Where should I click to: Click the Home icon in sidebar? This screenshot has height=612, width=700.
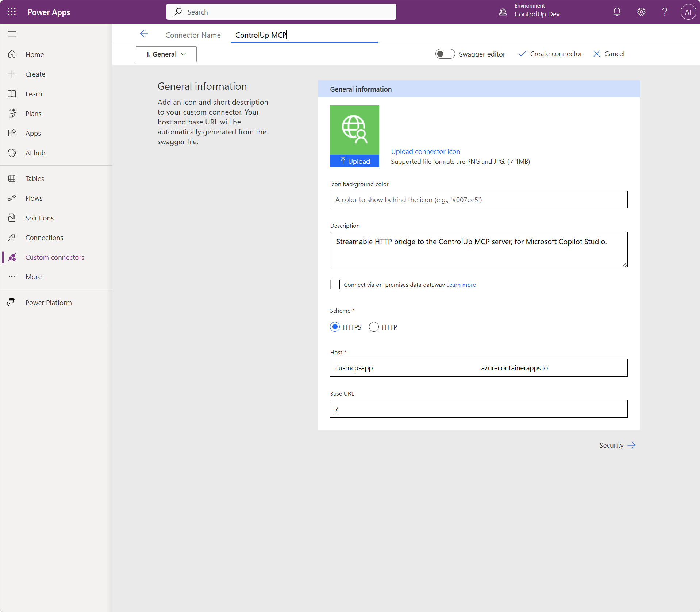12,54
